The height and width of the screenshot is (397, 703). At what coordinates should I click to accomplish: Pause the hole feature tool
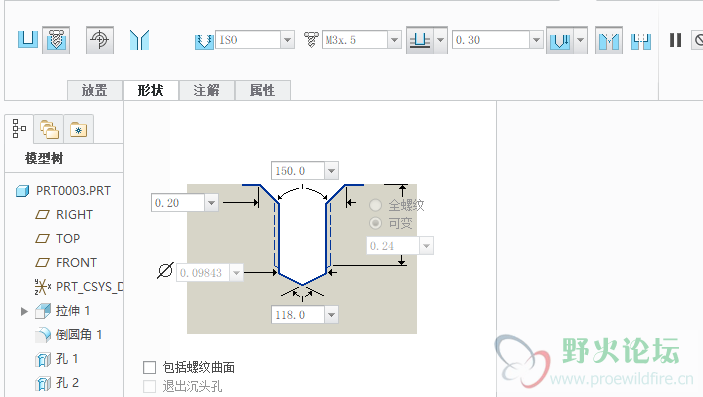[675, 40]
